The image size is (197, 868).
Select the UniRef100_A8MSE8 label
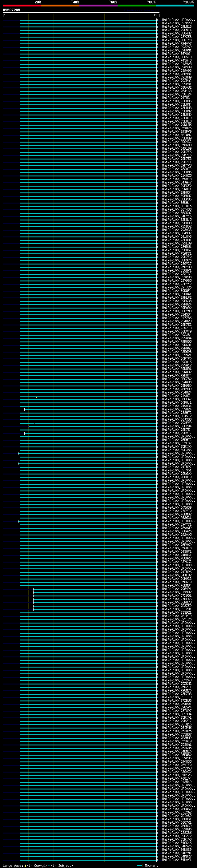coord(177,57)
